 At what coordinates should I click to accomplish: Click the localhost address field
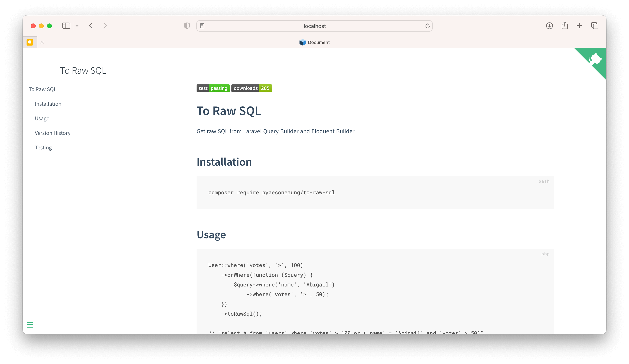314,26
